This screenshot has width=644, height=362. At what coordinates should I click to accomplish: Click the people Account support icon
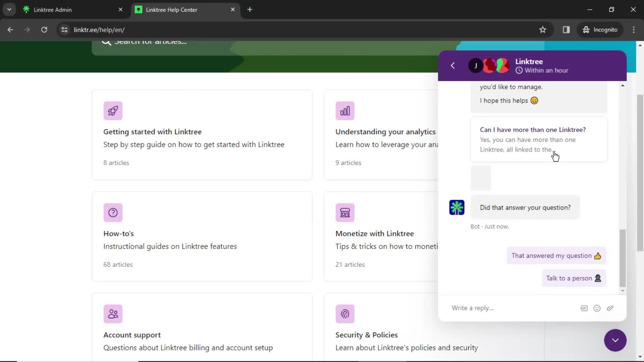113,314
